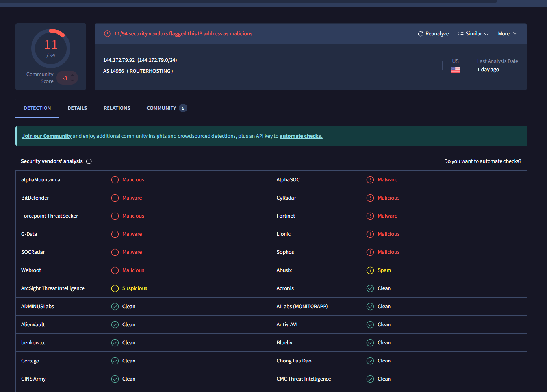The image size is (547, 392).
Task: Click the 1 day ago analysis date
Action: pos(488,70)
